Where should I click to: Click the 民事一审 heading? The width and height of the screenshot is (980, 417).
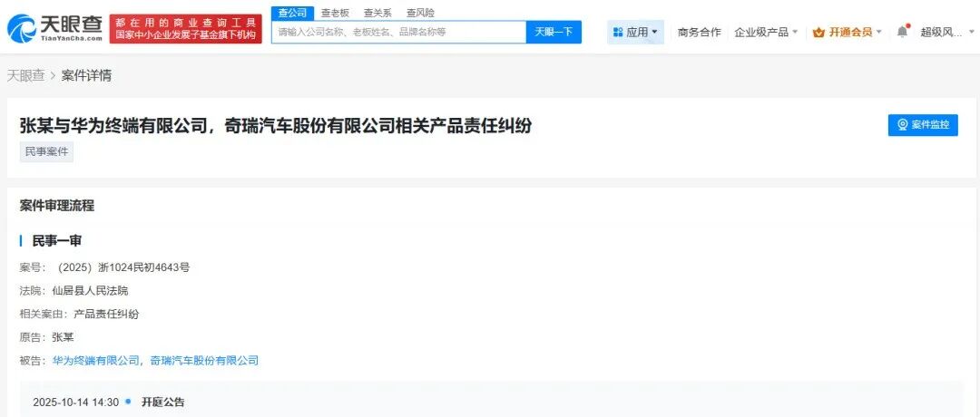point(57,241)
